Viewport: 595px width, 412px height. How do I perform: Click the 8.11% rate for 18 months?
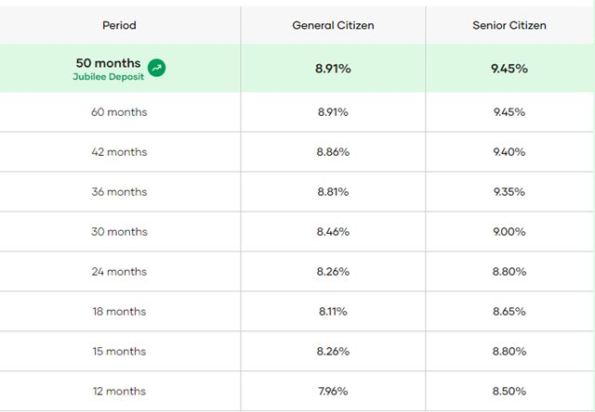pyautogui.click(x=333, y=311)
